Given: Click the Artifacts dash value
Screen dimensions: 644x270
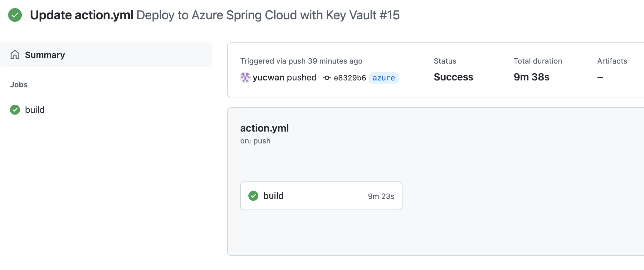Looking at the screenshot, I should [600, 77].
